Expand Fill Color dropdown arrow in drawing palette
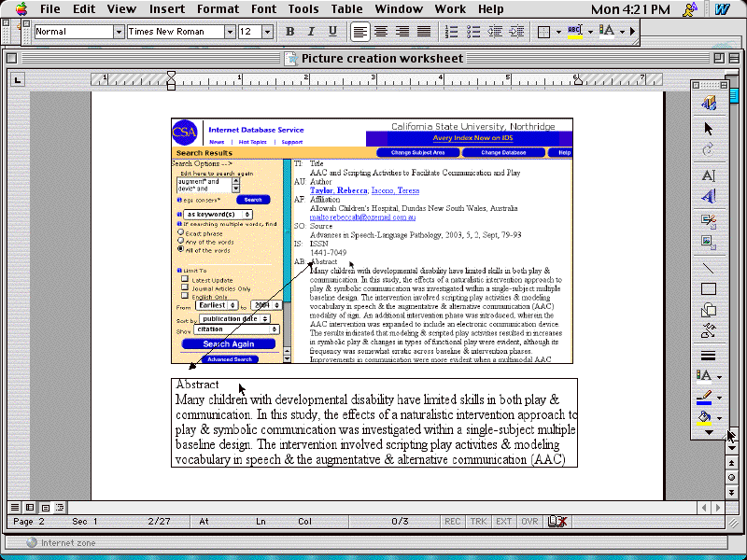Screen dimensions: 747x560 (x=719, y=418)
